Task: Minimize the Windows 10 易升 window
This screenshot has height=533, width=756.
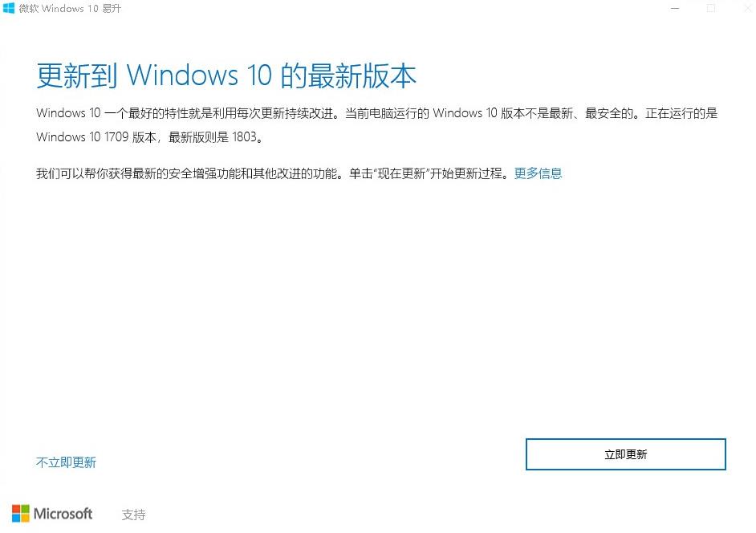Action: 675,8
